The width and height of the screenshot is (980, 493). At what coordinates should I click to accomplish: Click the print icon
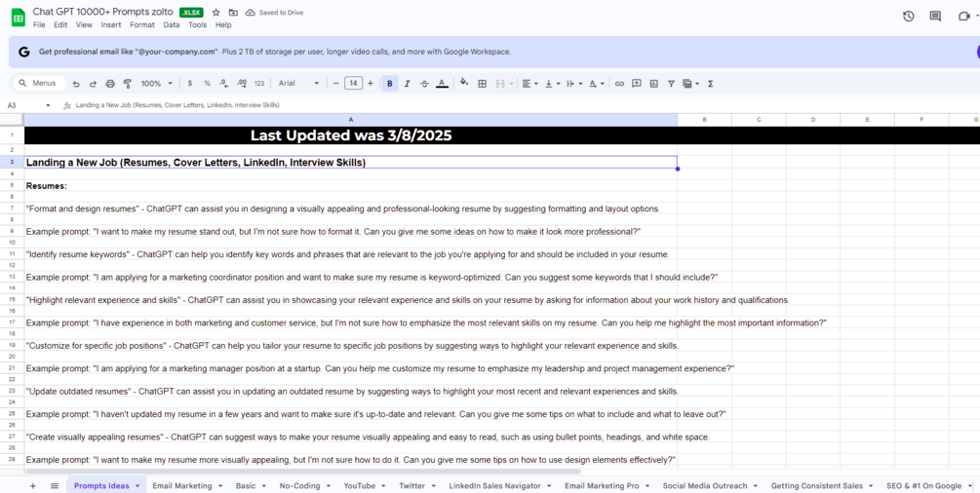(x=110, y=83)
